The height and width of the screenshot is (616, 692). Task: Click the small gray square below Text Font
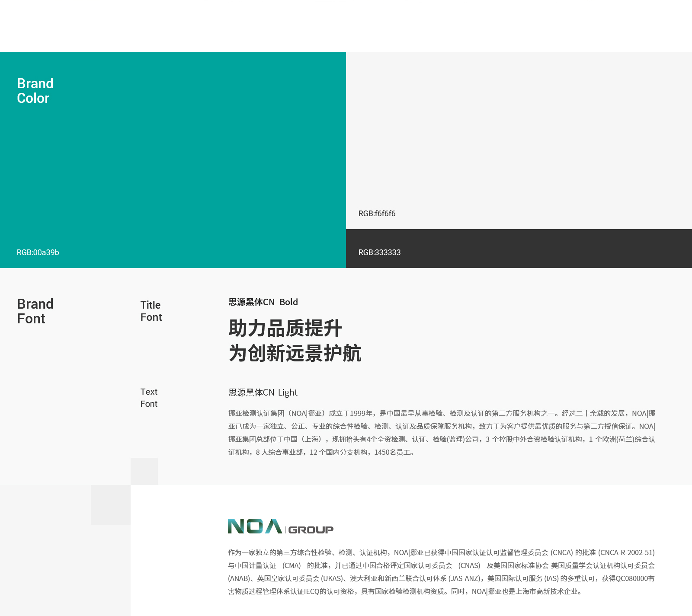pos(144,471)
